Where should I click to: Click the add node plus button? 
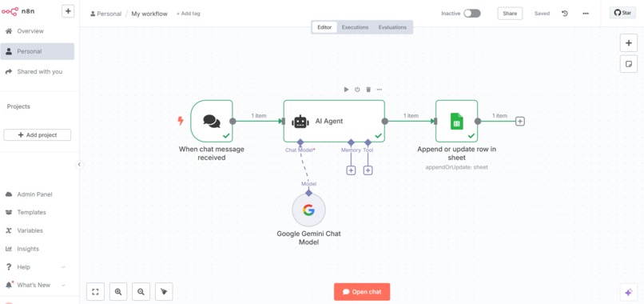tap(628, 42)
